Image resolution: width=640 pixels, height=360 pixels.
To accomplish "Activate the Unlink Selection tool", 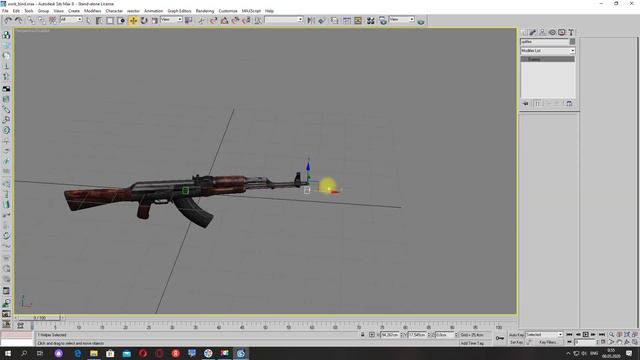I will pyautogui.click(x=42, y=20).
